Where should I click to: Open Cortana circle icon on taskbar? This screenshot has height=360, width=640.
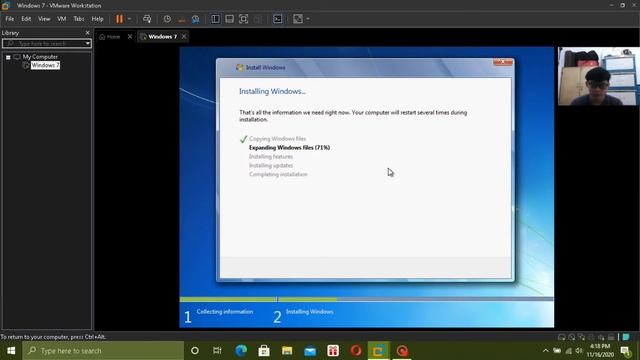(x=195, y=351)
